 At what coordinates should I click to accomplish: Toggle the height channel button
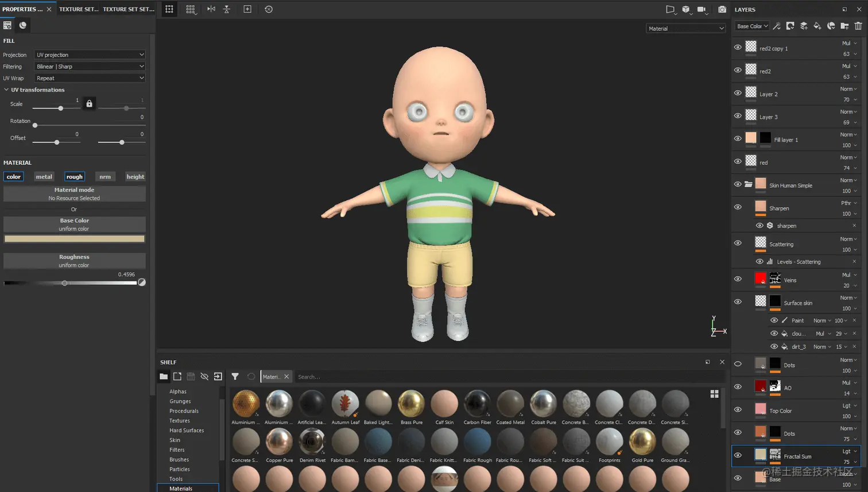(135, 177)
